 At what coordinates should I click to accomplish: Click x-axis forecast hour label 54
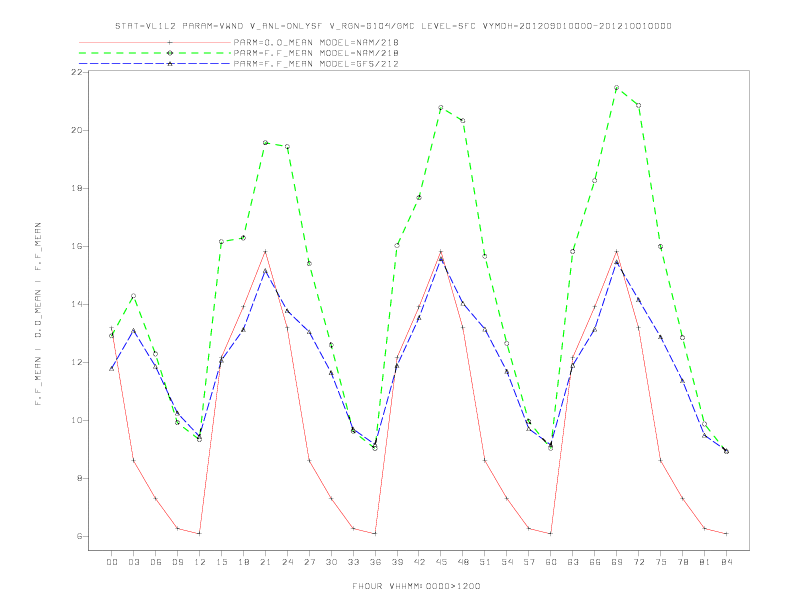507,562
